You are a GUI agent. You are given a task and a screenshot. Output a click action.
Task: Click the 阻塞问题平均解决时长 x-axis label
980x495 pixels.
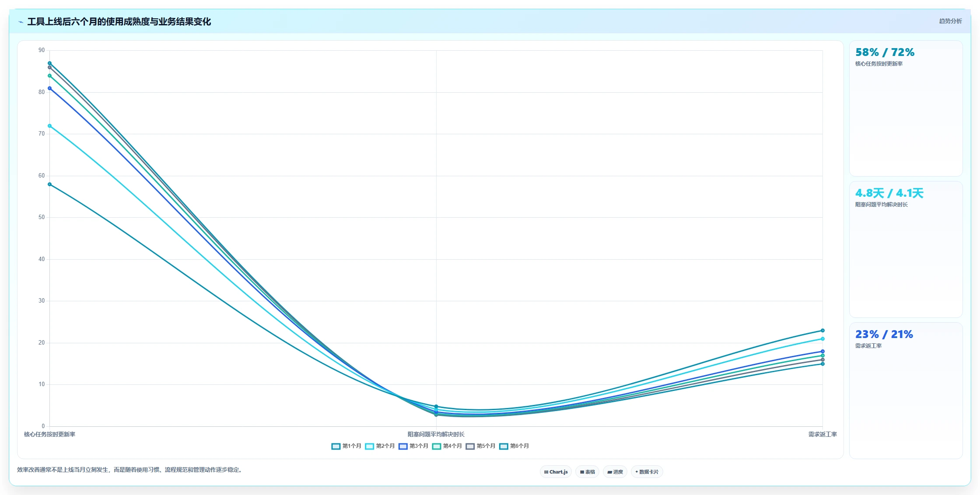(436, 434)
